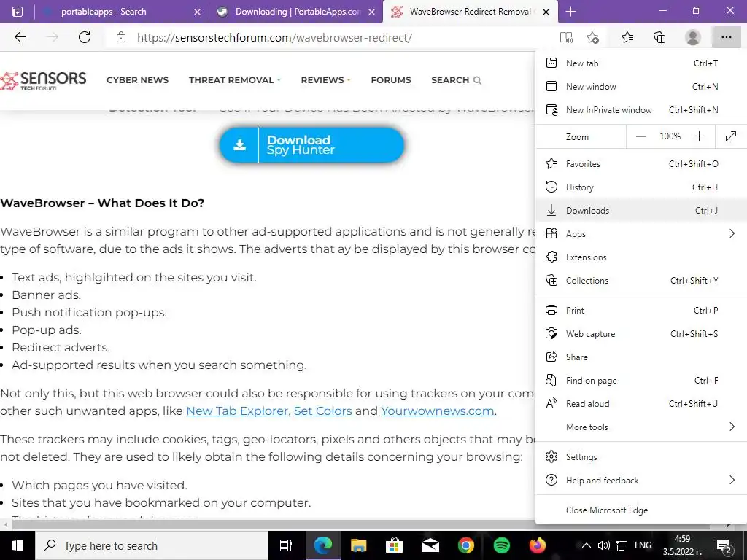Choose New InPrivate window menu item

point(640,110)
